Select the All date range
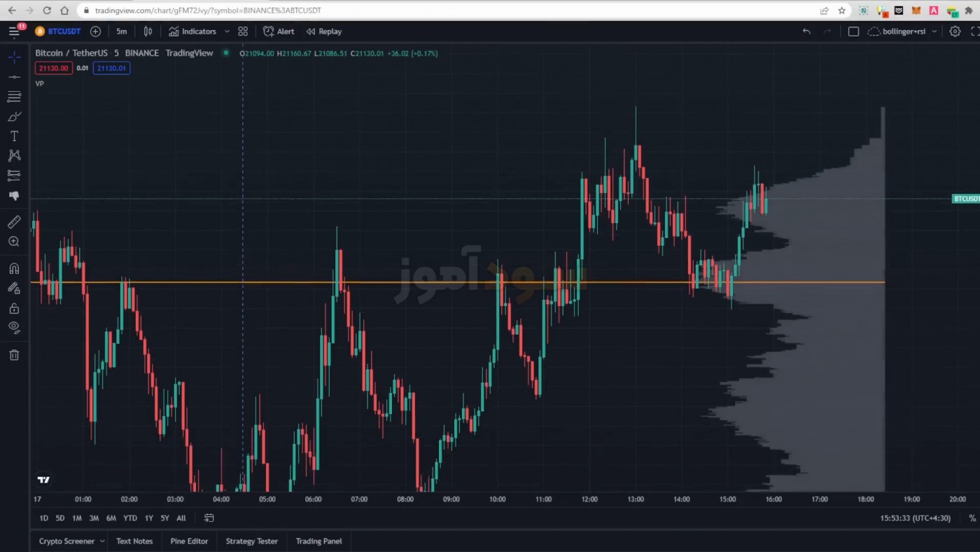The width and height of the screenshot is (980, 552). pyautogui.click(x=181, y=518)
